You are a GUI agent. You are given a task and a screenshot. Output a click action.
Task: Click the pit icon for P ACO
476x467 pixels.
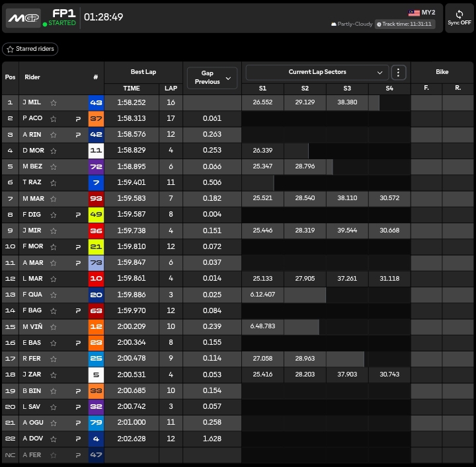pos(78,119)
